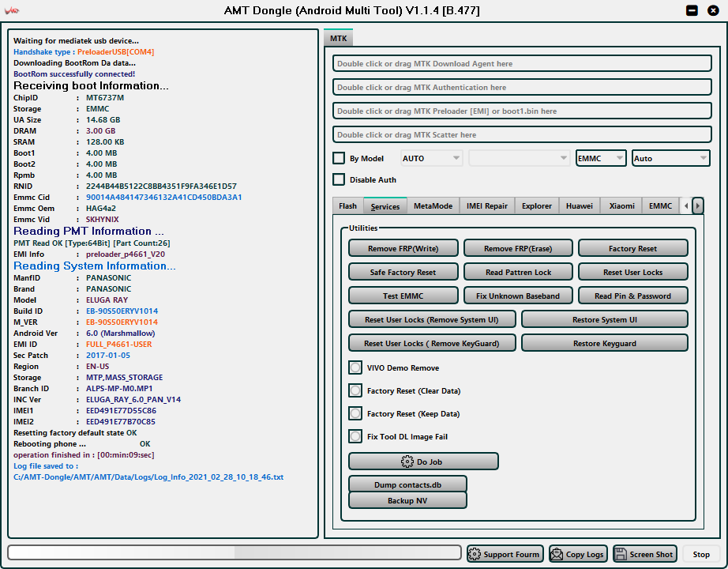
Task: Click Fix Unknown Baseband button
Action: (x=518, y=296)
